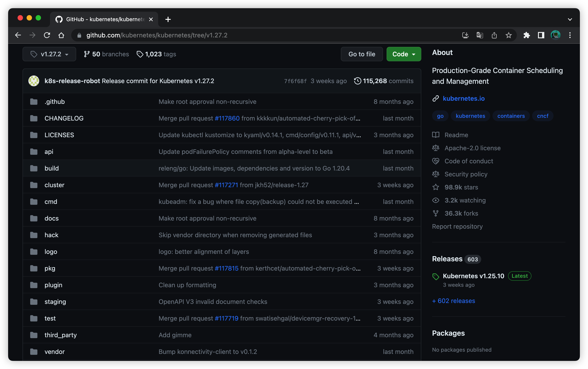Image resolution: width=588 pixels, height=369 pixels.
Task: Click the k8s-release-robot avatar
Action: pos(34,81)
